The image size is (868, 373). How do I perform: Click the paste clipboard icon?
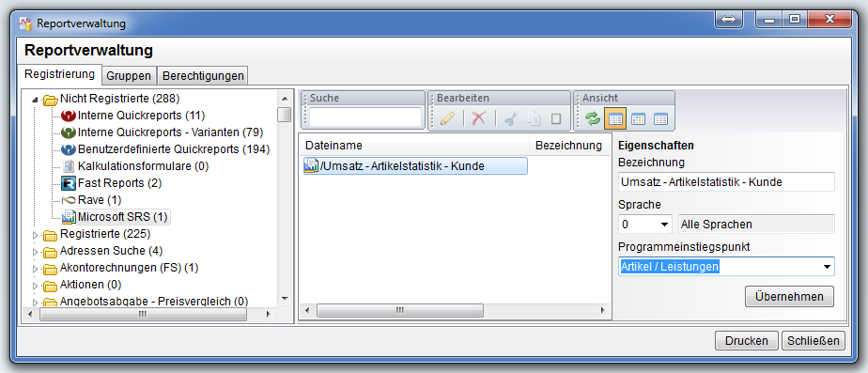(x=556, y=118)
